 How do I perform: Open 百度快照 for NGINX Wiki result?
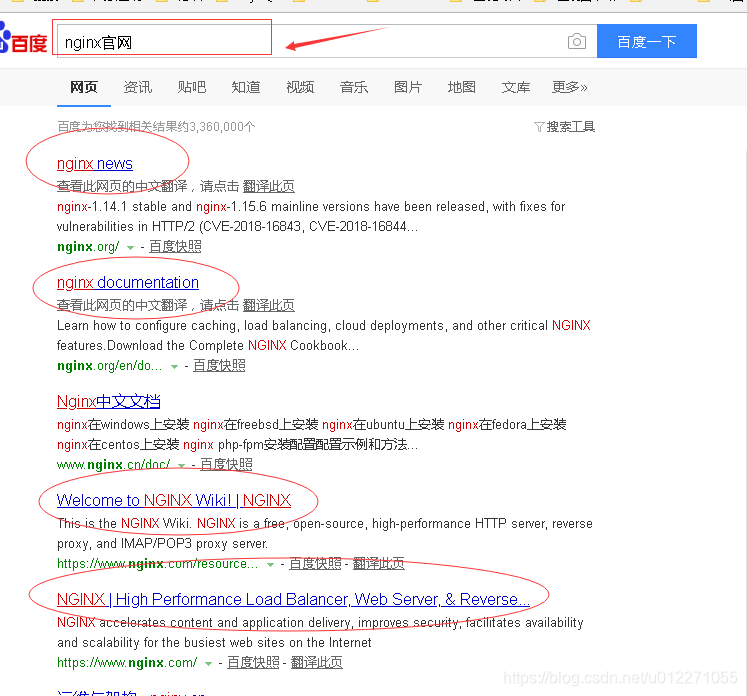click(x=315, y=564)
